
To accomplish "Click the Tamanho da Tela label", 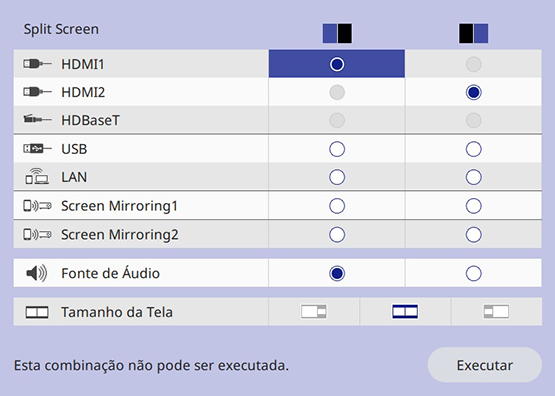I will tap(117, 312).
